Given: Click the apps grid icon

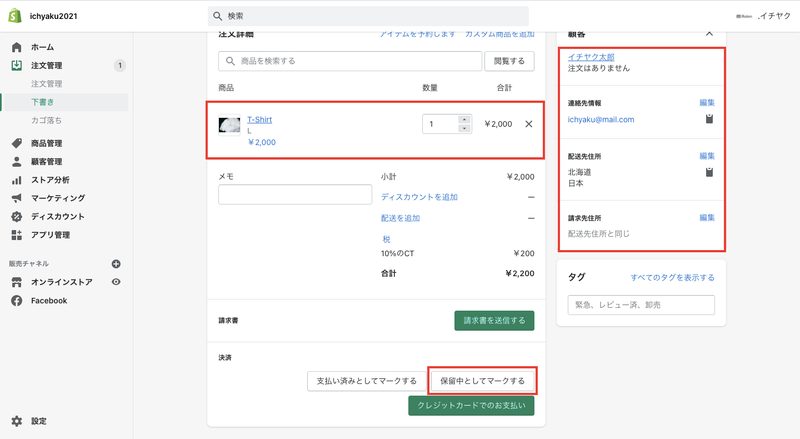Looking at the screenshot, I should click(x=16, y=235).
